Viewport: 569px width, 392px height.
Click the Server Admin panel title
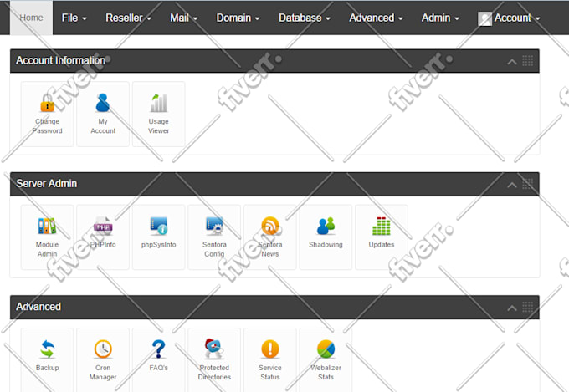tap(47, 184)
